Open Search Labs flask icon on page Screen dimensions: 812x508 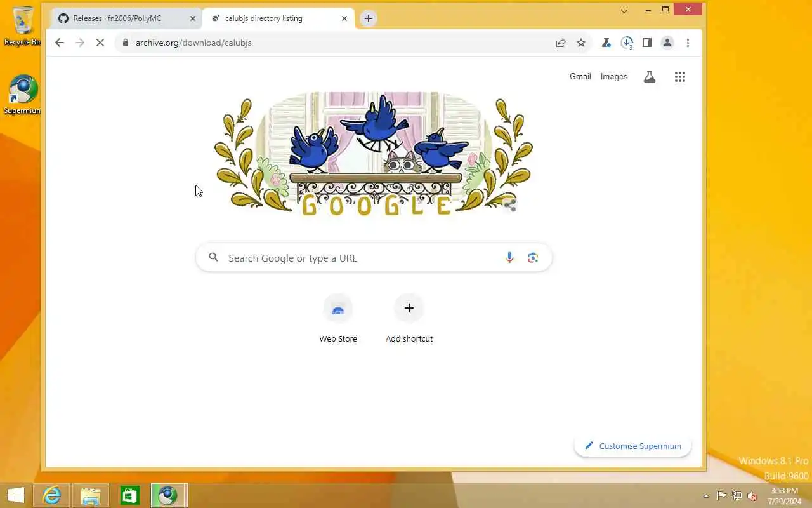point(650,77)
